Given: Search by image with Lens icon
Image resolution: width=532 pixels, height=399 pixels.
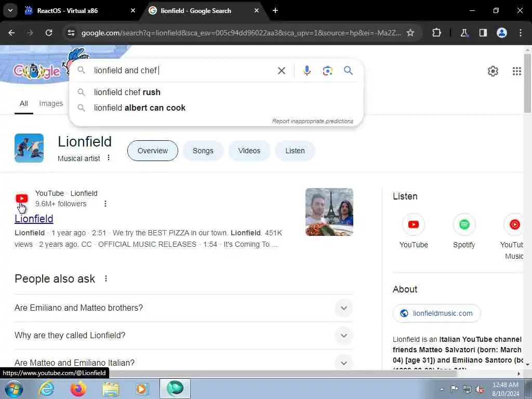Looking at the screenshot, I should point(327,71).
